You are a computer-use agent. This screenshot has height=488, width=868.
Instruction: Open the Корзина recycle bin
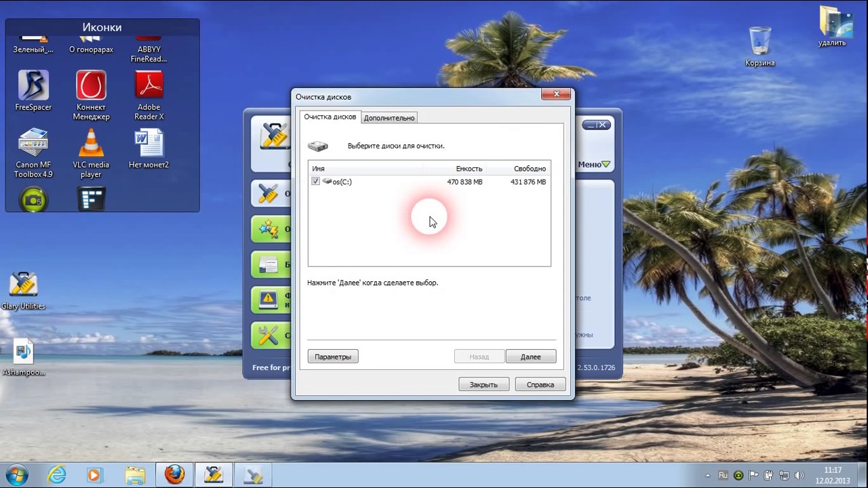tap(759, 46)
